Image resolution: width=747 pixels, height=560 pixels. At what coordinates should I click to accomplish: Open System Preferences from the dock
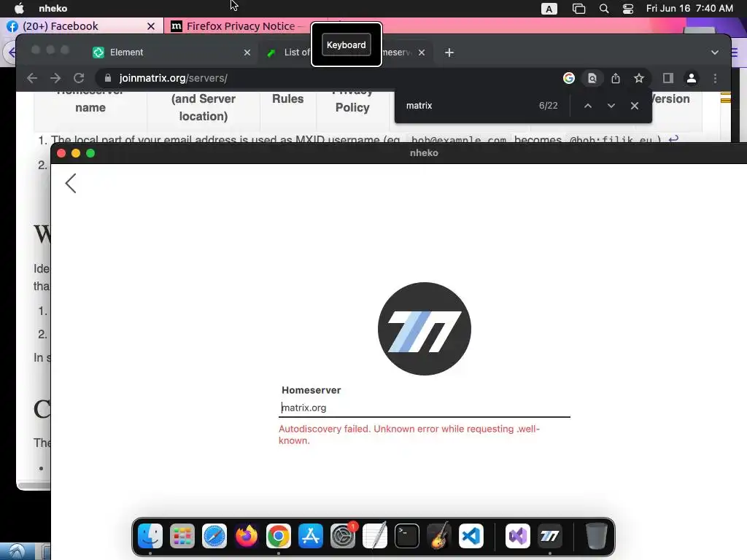343,536
